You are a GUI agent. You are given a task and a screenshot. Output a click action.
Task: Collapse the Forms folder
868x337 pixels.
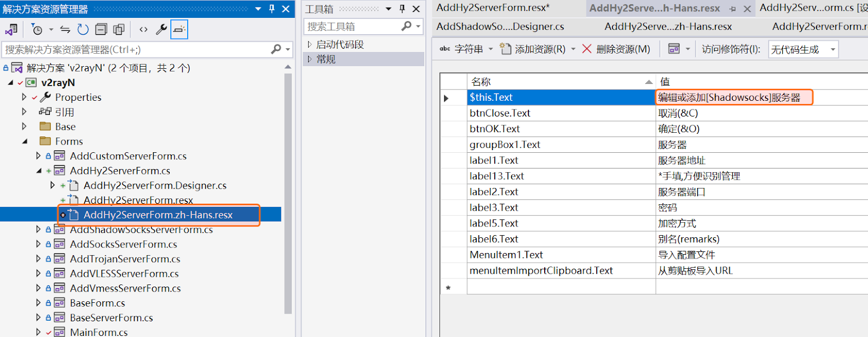coord(25,141)
